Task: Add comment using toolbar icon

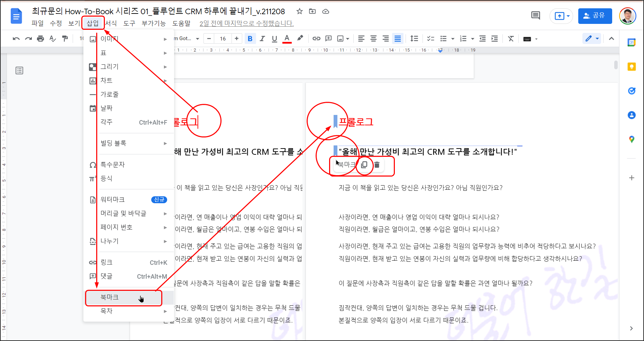Action: (328, 39)
